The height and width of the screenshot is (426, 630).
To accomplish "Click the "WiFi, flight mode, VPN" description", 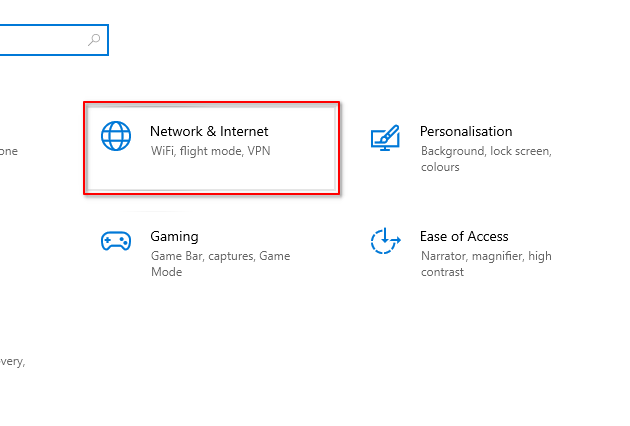I will (x=210, y=151).
